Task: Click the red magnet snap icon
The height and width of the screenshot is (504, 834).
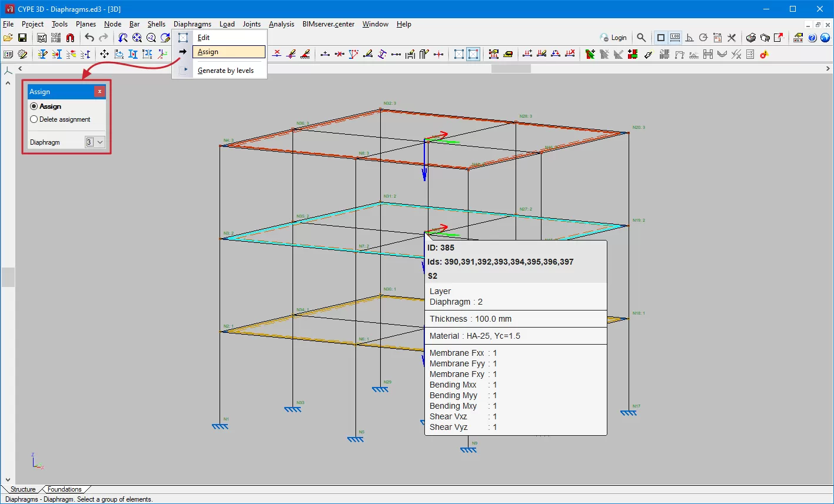Action: pos(70,38)
